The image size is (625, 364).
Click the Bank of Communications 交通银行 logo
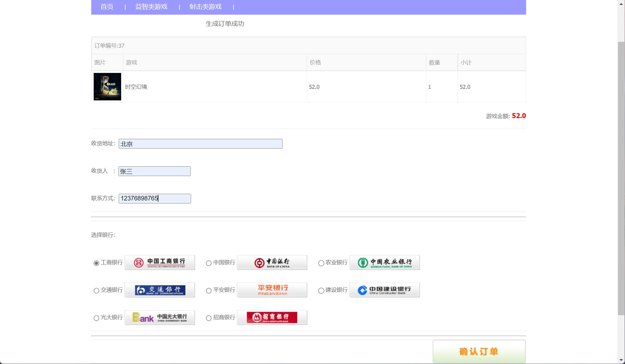[160, 290]
